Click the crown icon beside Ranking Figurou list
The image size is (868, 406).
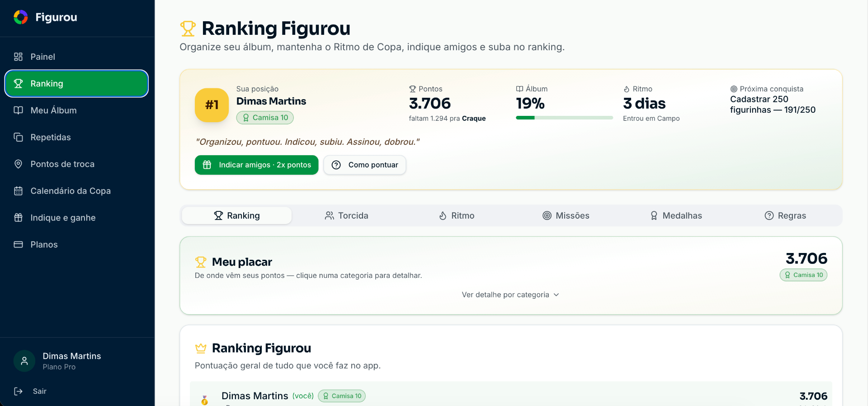coord(201,348)
